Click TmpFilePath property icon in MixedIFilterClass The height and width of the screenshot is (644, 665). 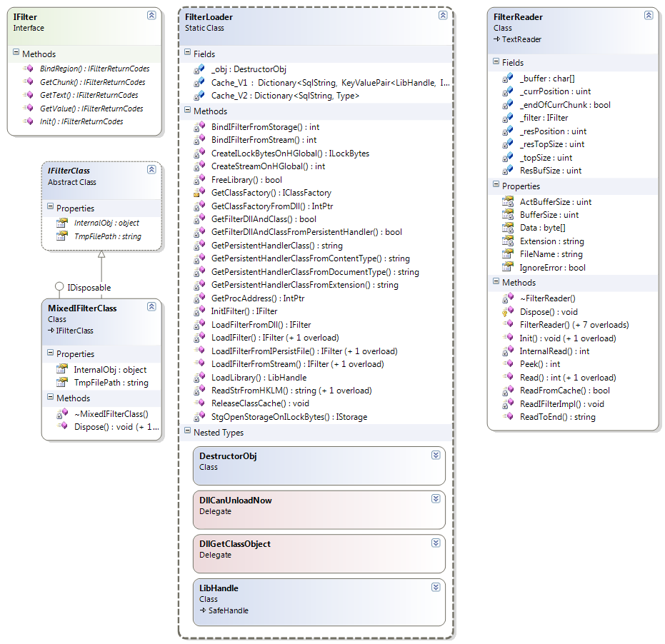click(x=62, y=383)
